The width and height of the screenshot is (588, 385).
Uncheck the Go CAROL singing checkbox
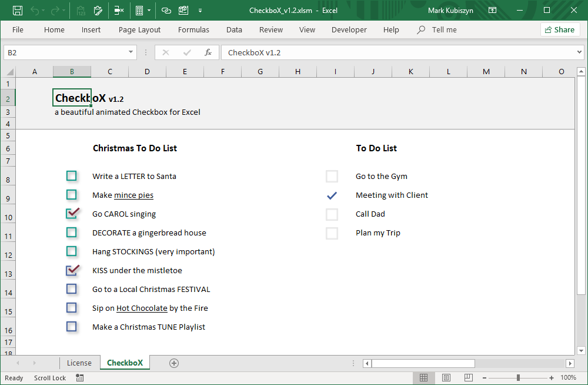(x=72, y=214)
